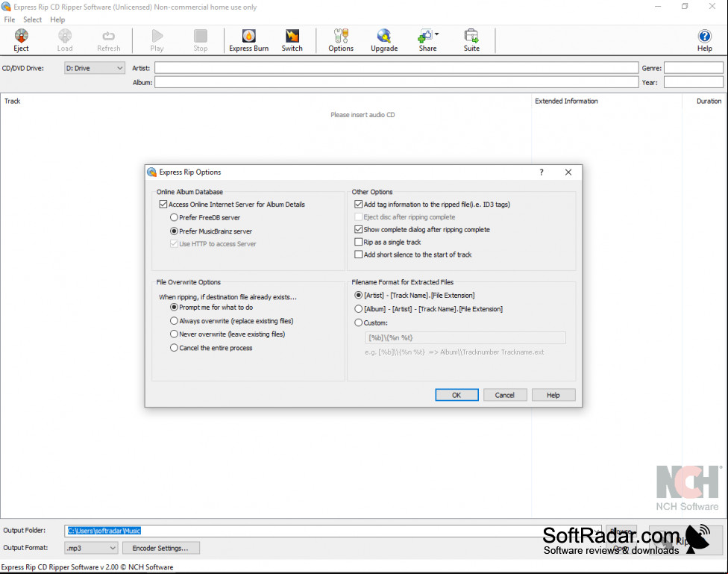This screenshot has width=728, height=574.
Task: Click the Genre input field
Action: pyautogui.click(x=694, y=68)
